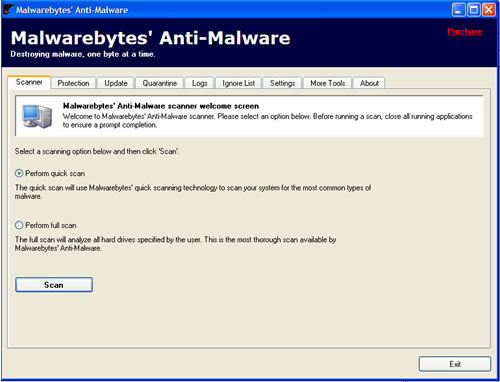Click the Exit button

[455, 364]
